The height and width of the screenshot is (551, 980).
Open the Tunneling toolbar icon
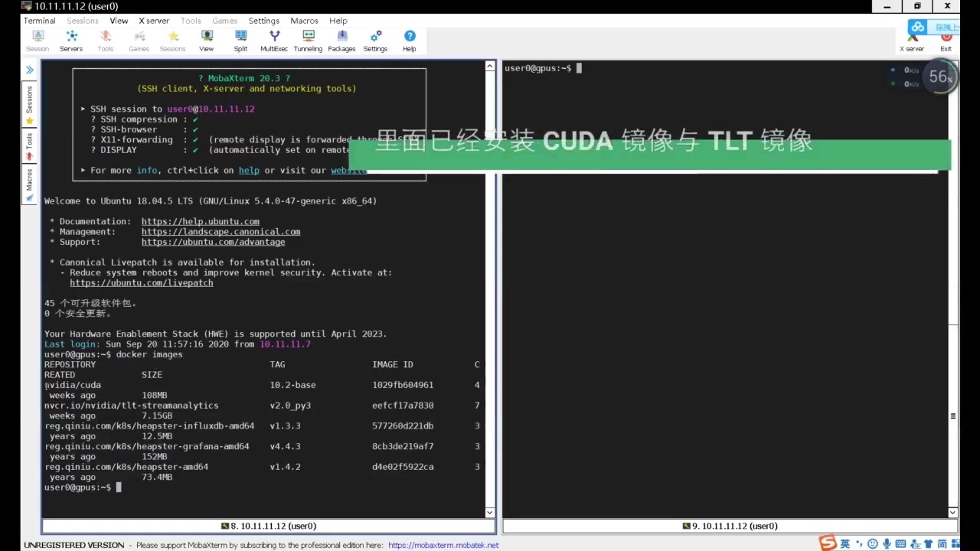click(308, 41)
